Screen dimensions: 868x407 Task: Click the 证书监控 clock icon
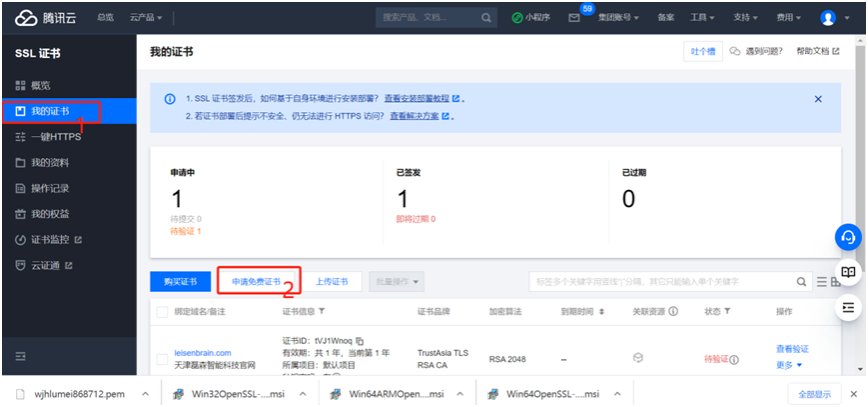(21, 240)
